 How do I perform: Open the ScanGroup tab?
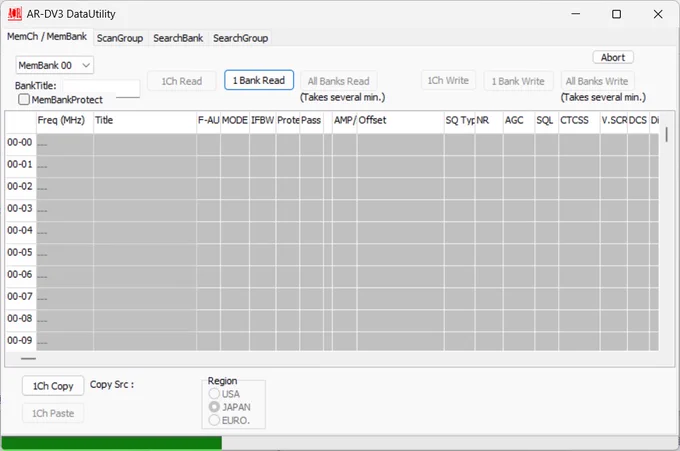click(120, 38)
